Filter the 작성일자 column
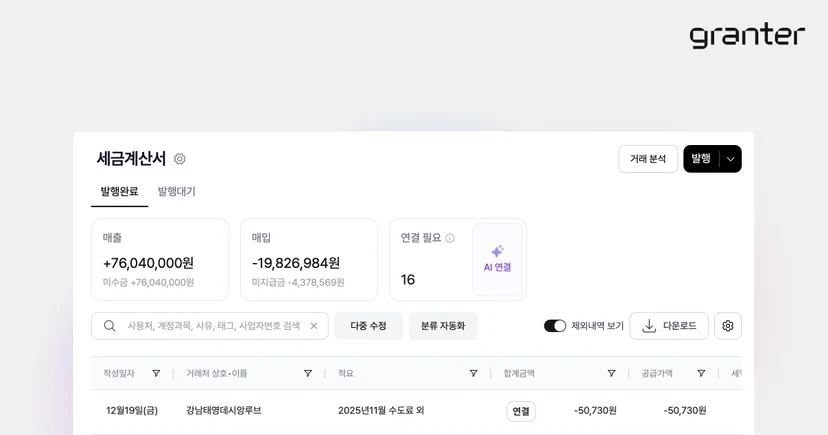828x435 pixels. 156,373
